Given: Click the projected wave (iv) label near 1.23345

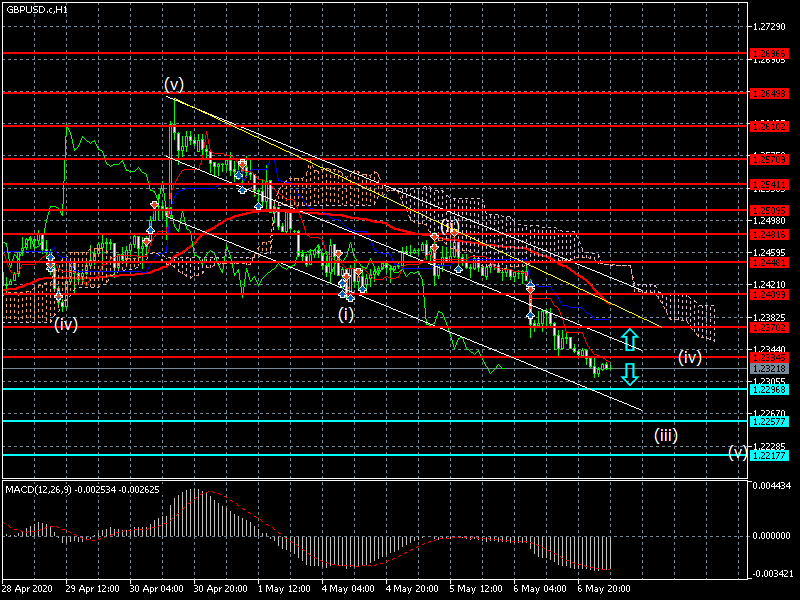Looking at the screenshot, I should [x=690, y=357].
